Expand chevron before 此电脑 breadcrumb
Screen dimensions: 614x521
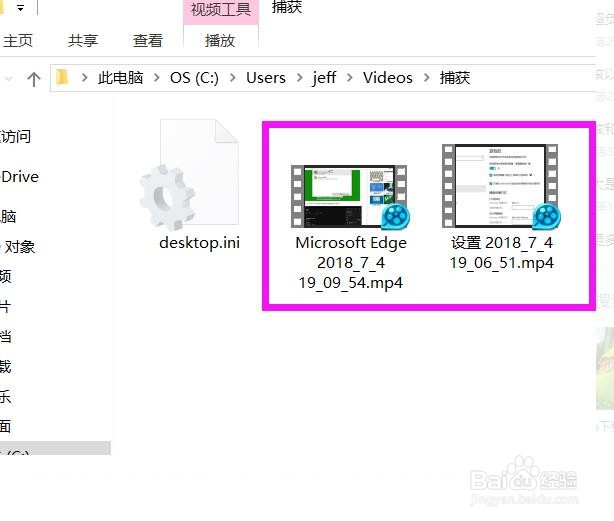click(x=84, y=78)
